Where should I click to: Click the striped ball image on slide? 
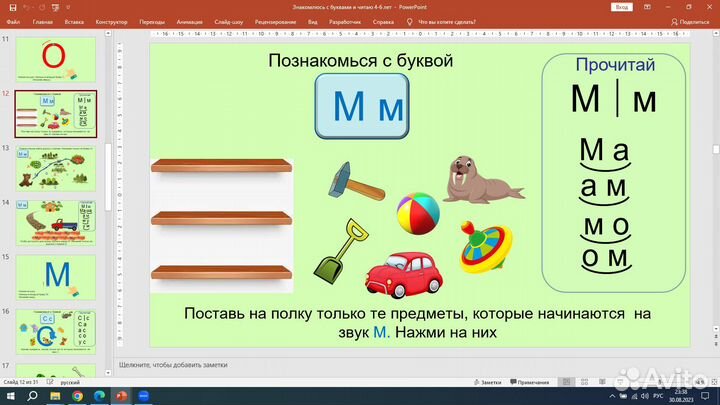tap(418, 214)
